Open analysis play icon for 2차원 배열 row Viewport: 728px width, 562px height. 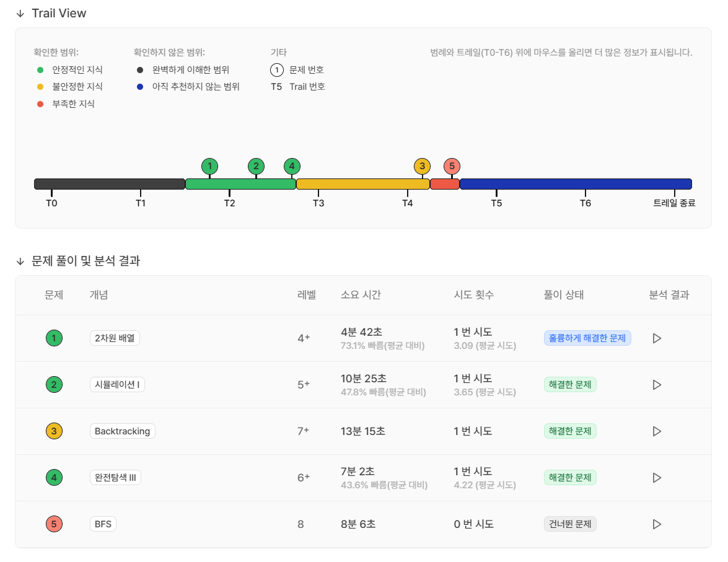(x=657, y=338)
